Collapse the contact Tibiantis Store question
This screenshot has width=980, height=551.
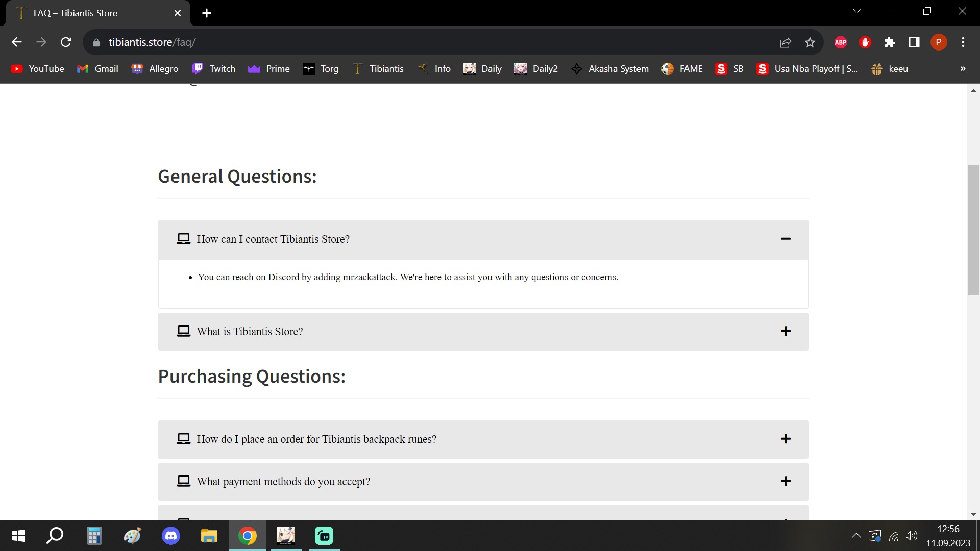(x=786, y=239)
